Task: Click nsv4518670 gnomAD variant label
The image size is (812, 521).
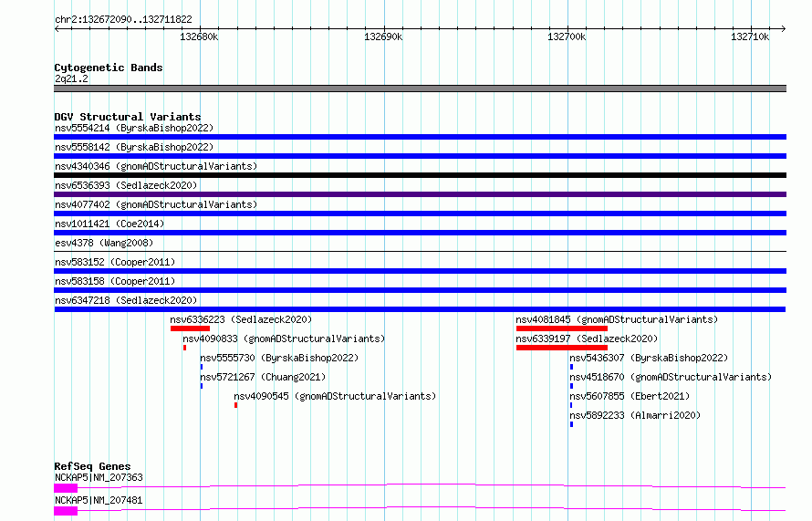Action: pyautogui.click(x=671, y=377)
